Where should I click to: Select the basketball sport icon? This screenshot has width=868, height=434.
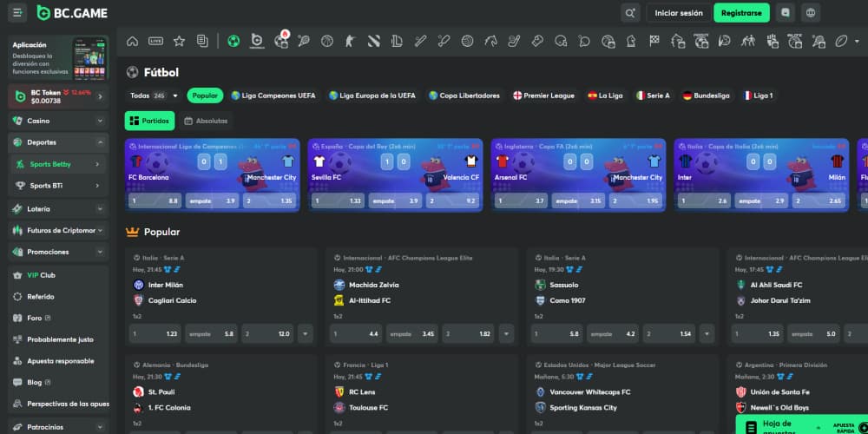pos(327,41)
